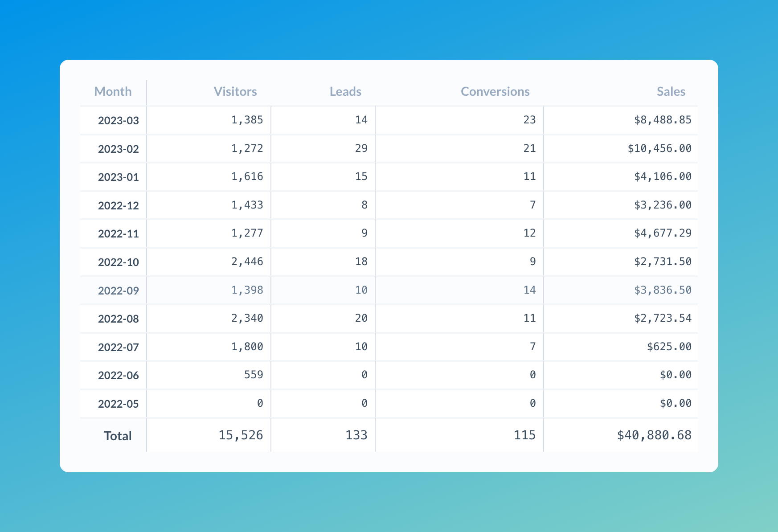Click sales value $4,677.29
The image size is (778, 532).
[x=663, y=233]
